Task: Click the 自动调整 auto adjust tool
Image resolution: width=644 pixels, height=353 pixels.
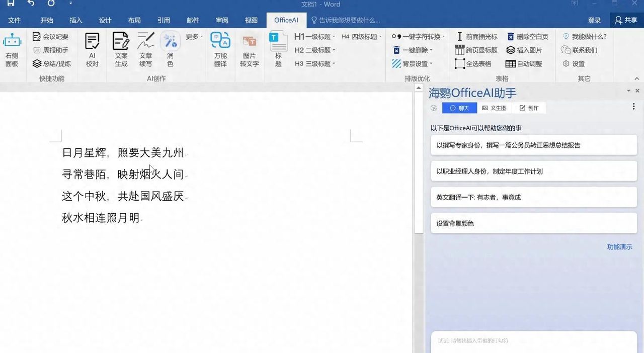Action: pyautogui.click(x=524, y=64)
